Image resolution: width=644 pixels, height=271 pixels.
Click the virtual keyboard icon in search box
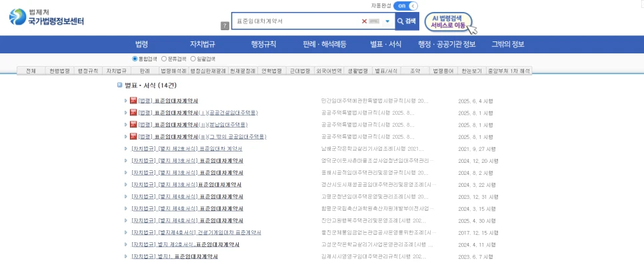pyautogui.click(x=375, y=21)
